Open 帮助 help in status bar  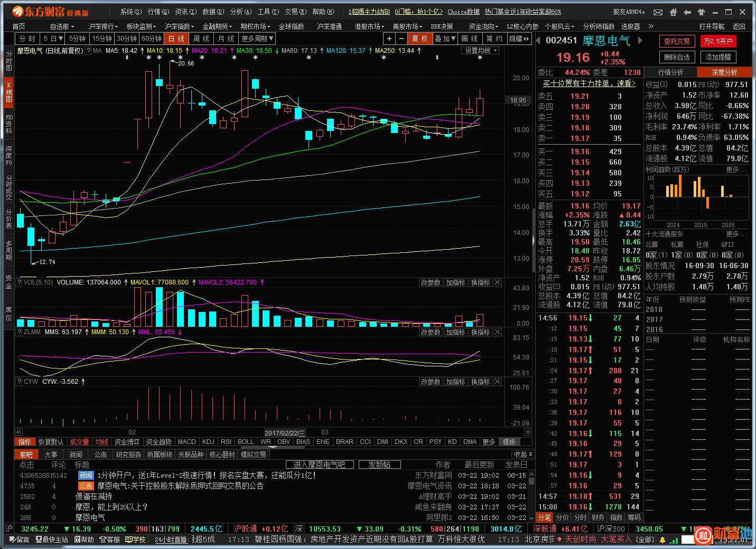[84, 539]
